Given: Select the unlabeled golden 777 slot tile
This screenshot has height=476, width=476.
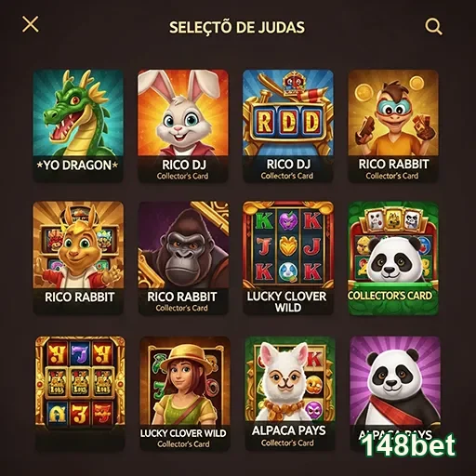Looking at the screenshot, I should pos(80,393).
